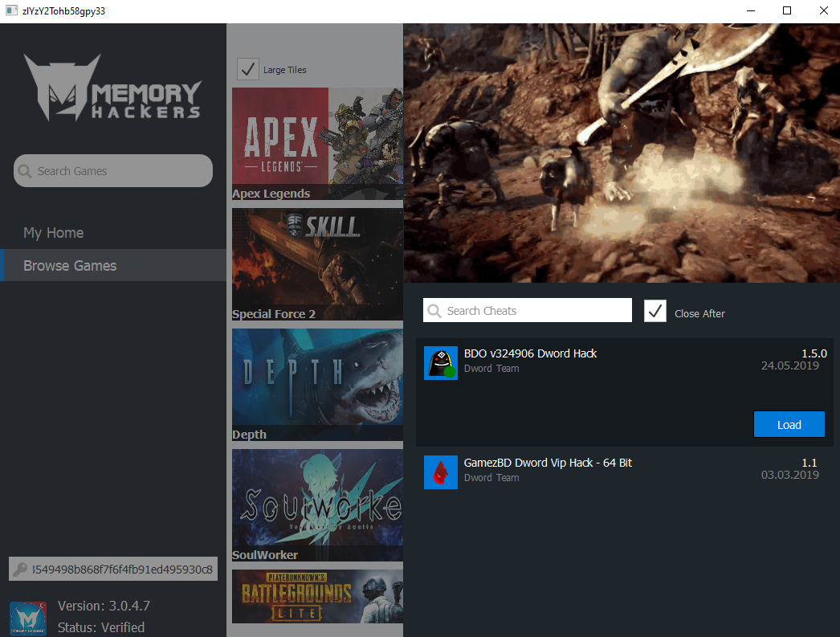Open the Special Force 2 game tile
840x637 pixels.
(318, 264)
